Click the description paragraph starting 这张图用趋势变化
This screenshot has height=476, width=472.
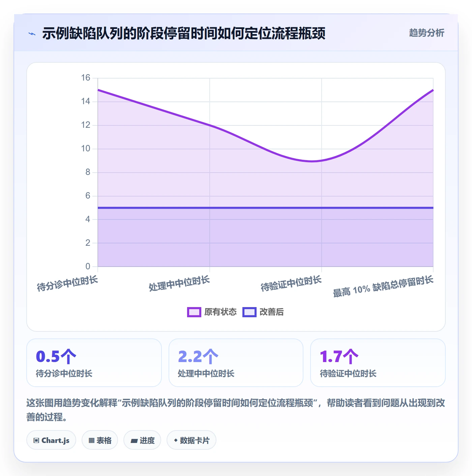236,410
